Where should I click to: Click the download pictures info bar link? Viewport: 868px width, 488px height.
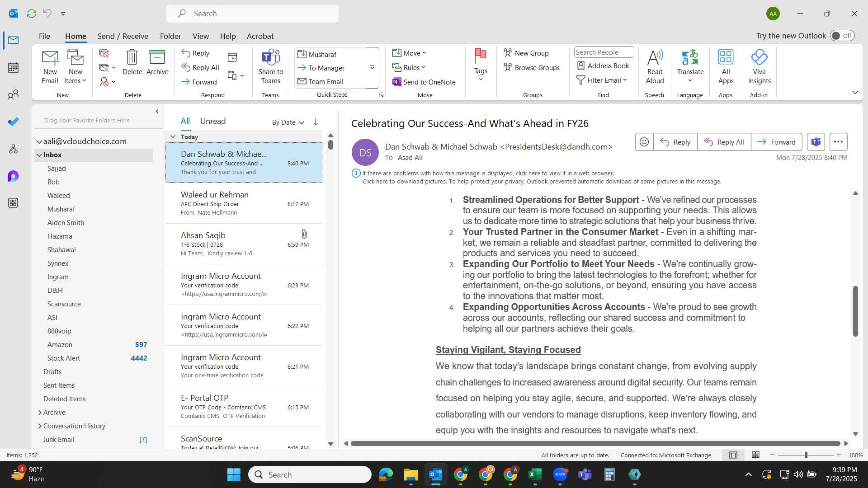tap(542, 181)
